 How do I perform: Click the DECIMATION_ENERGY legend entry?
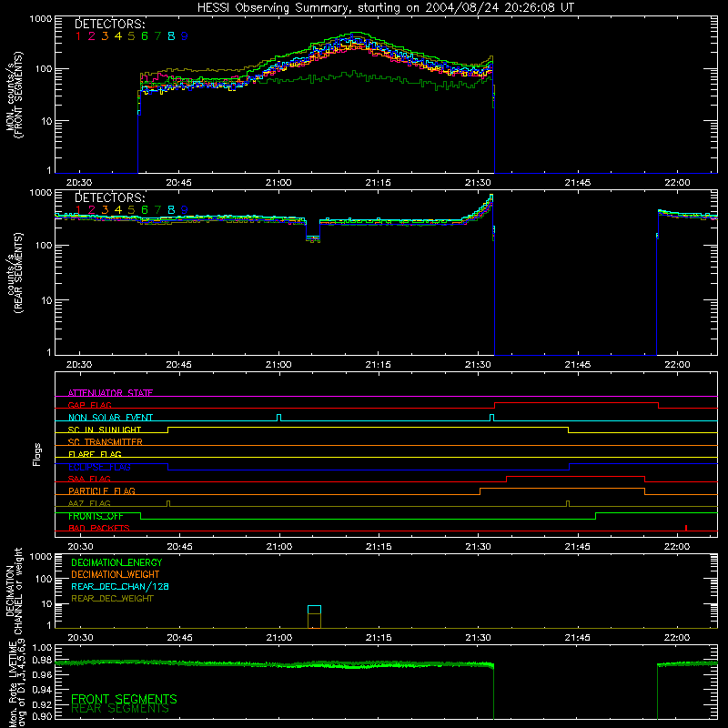click(x=116, y=562)
